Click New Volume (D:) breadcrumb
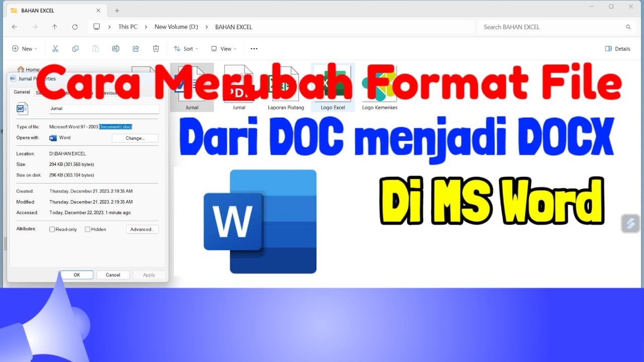 [176, 27]
